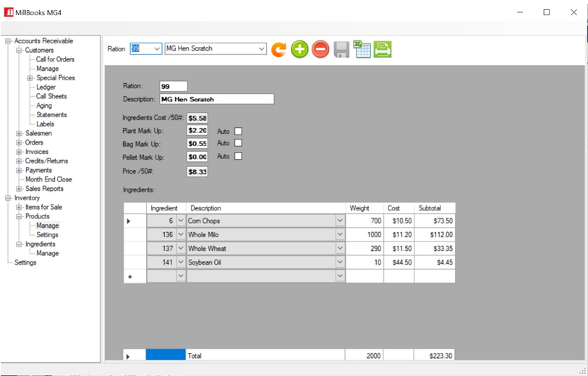Expand the Invoices tree node
588x376 pixels.
pyautogui.click(x=19, y=152)
